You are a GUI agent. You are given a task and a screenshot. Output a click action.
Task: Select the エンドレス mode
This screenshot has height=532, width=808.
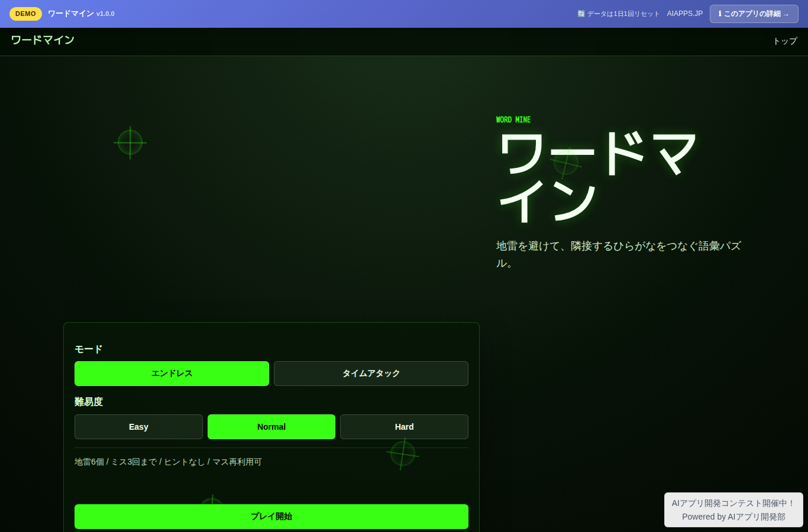(172, 374)
